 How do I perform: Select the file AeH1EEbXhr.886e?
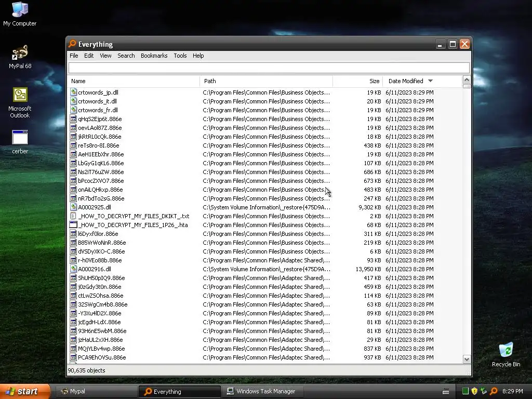click(101, 154)
